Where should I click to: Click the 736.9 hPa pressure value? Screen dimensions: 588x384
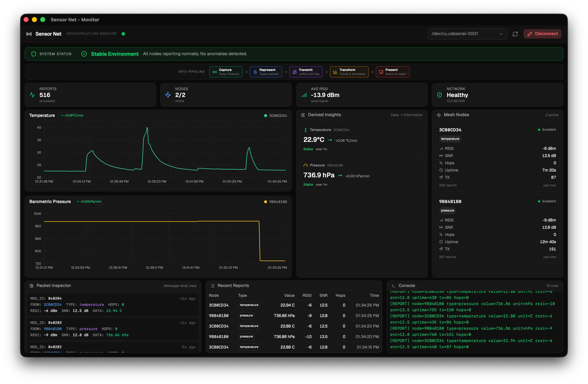tap(319, 175)
